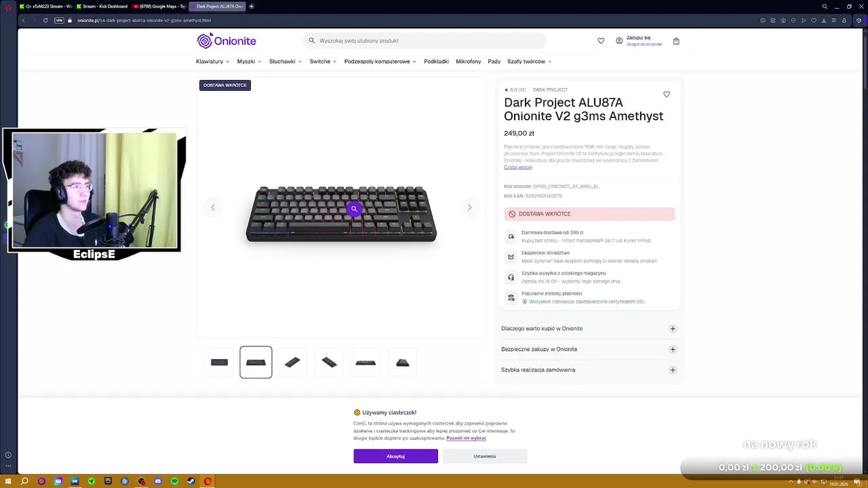868x488 pixels.
Task: Open the wishlist heart icon in header
Action: (601, 41)
